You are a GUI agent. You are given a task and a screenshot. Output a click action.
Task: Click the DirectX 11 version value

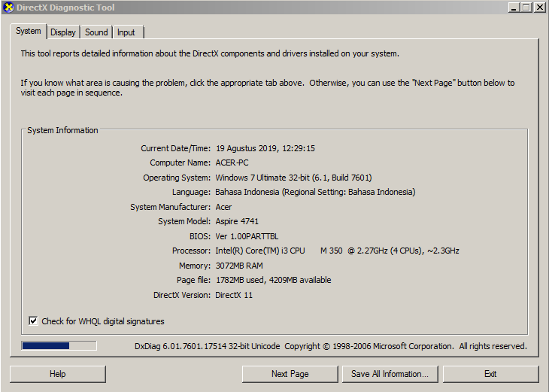pyautogui.click(x=234, y=295)
